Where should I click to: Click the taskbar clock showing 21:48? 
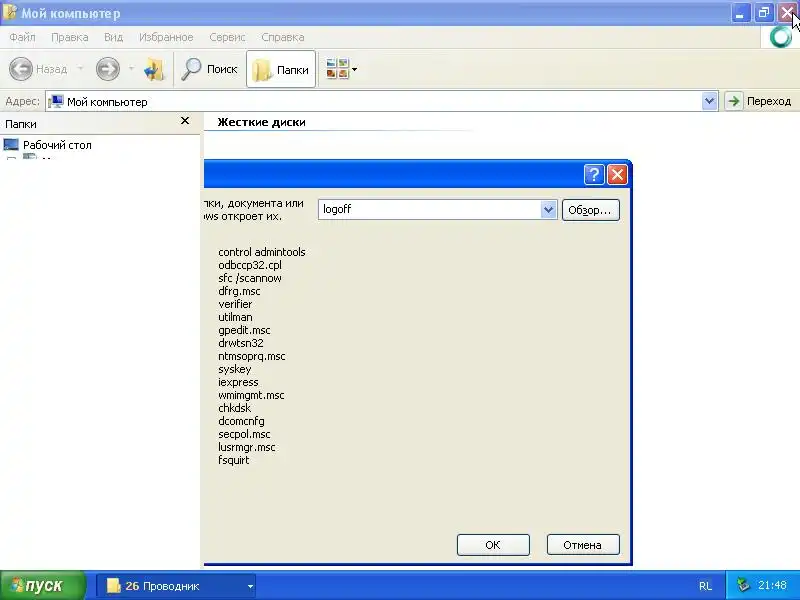[772, 585]
